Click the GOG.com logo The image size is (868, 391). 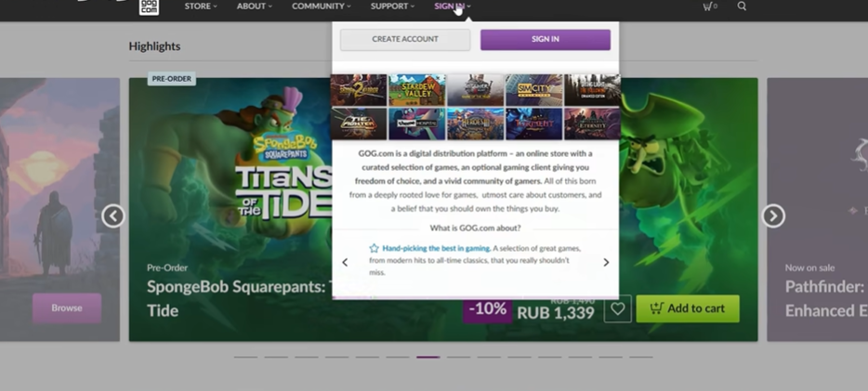(x=149, y=7)
